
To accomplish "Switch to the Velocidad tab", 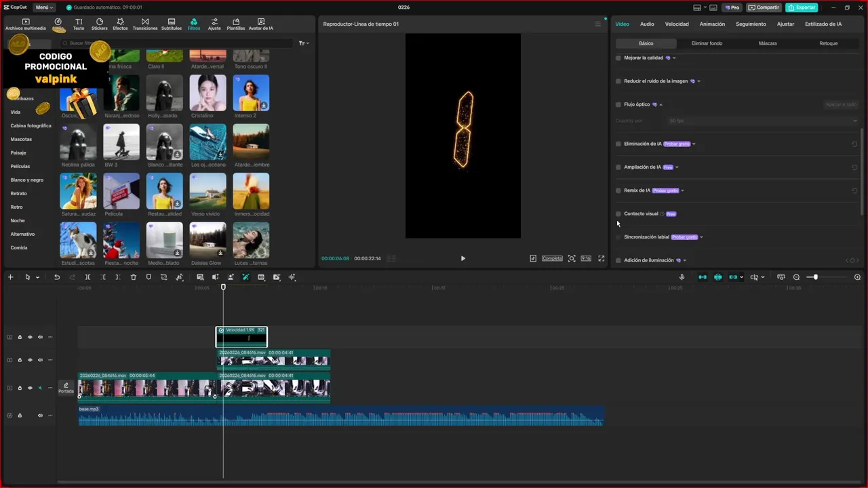I will [x=677, y=24].
